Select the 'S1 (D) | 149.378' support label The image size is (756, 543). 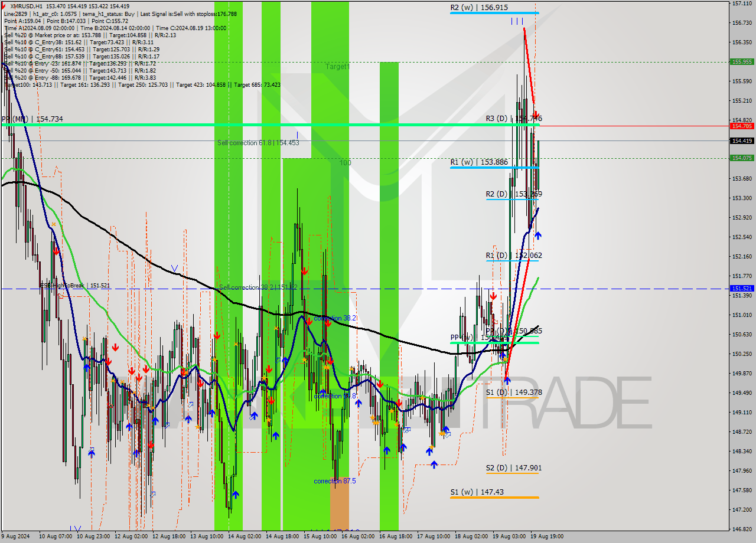point(514,392)
